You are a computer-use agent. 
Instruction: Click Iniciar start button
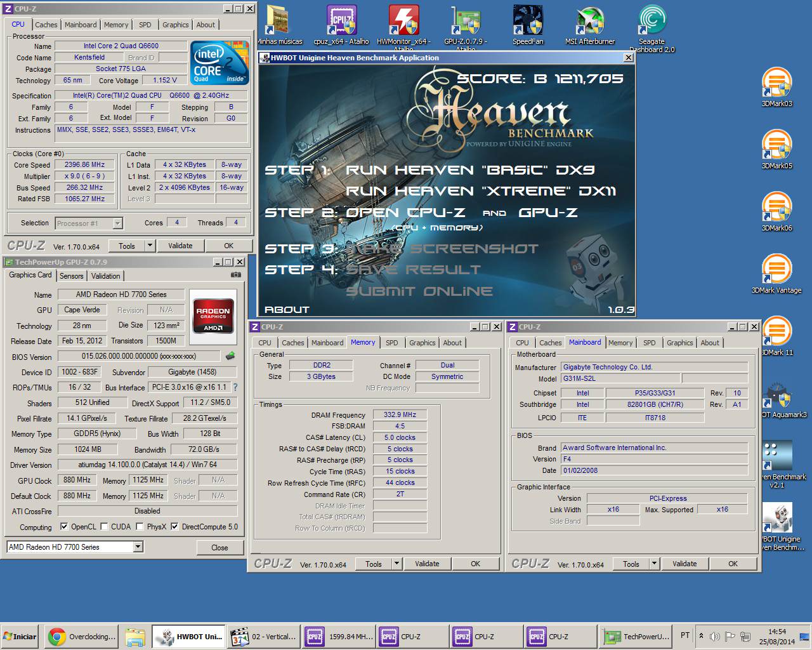click(x=20, y=637)
